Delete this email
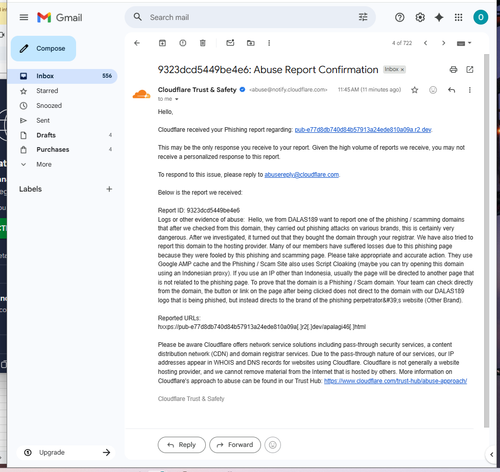 [x=203, y=43]
